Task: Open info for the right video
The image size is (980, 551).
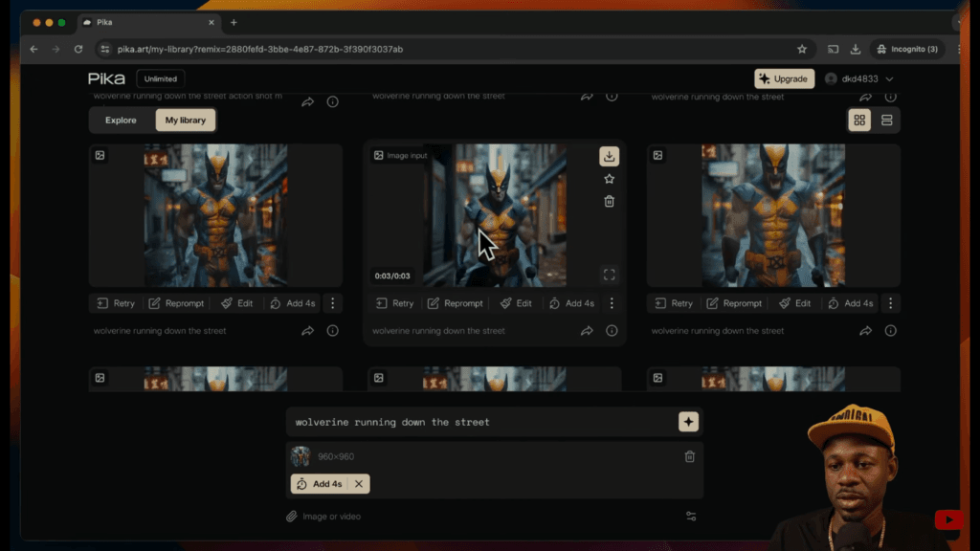Action: click(890, 331)
